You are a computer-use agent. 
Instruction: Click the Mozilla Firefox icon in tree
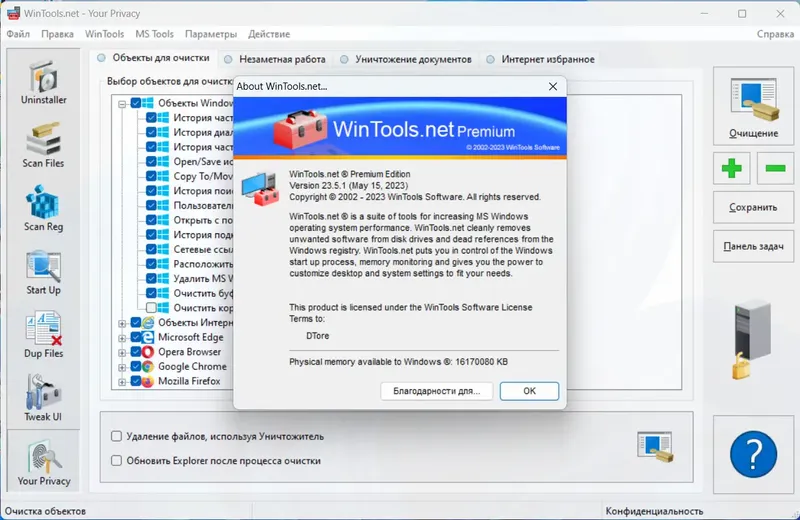[147, 381]
